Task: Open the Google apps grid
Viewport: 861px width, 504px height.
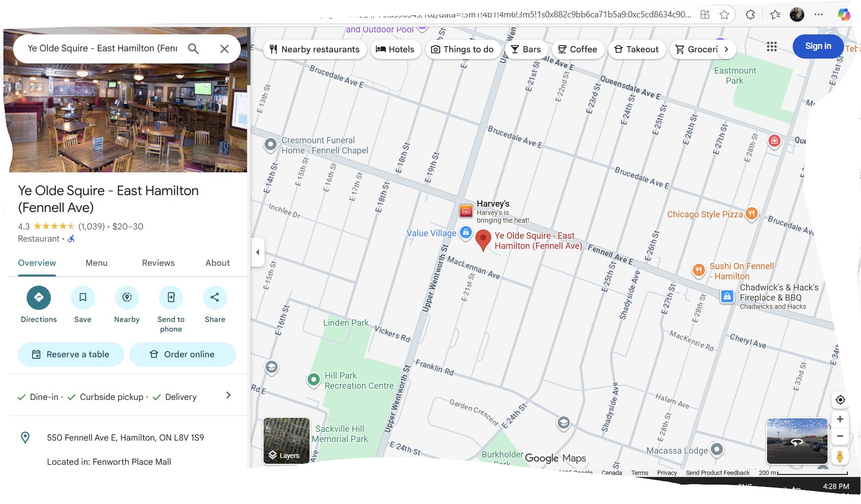Action: (x=772, y=46)
